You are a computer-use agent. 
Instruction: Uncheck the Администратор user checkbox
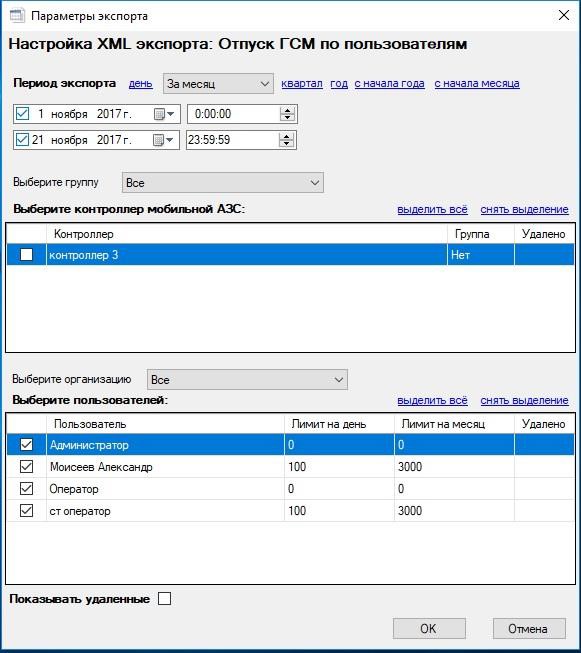(x=27, y=445)
